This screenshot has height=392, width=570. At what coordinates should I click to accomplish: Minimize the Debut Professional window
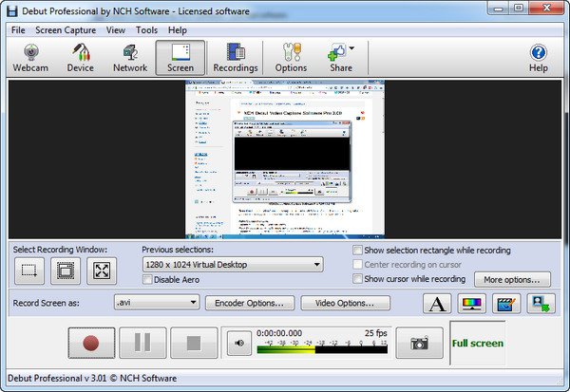point(499,8)
